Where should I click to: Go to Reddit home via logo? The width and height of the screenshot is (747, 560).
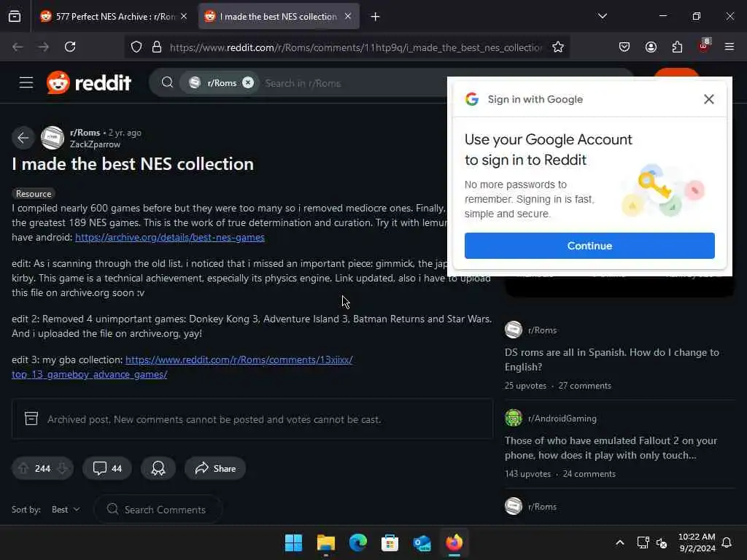coord(89,83)
